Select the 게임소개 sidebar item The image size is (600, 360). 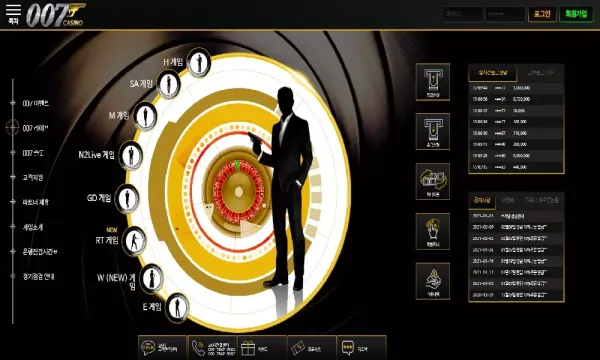[33, 227]
